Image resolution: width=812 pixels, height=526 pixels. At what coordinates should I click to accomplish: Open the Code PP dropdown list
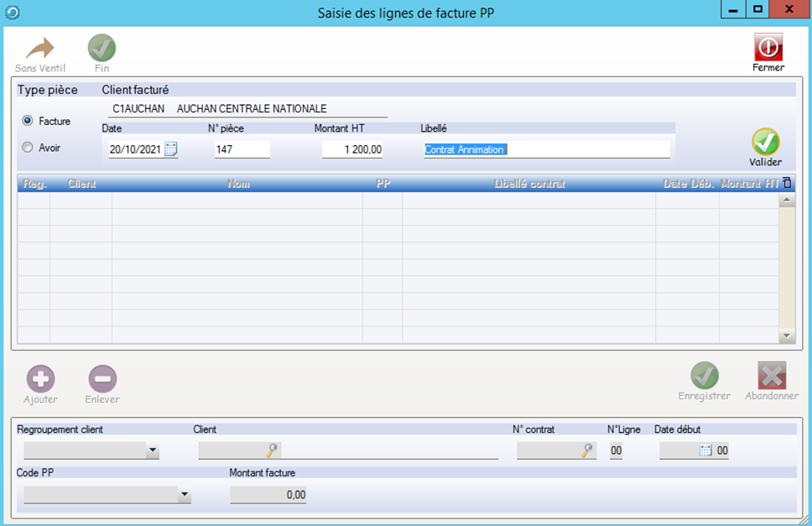(184, 495)
